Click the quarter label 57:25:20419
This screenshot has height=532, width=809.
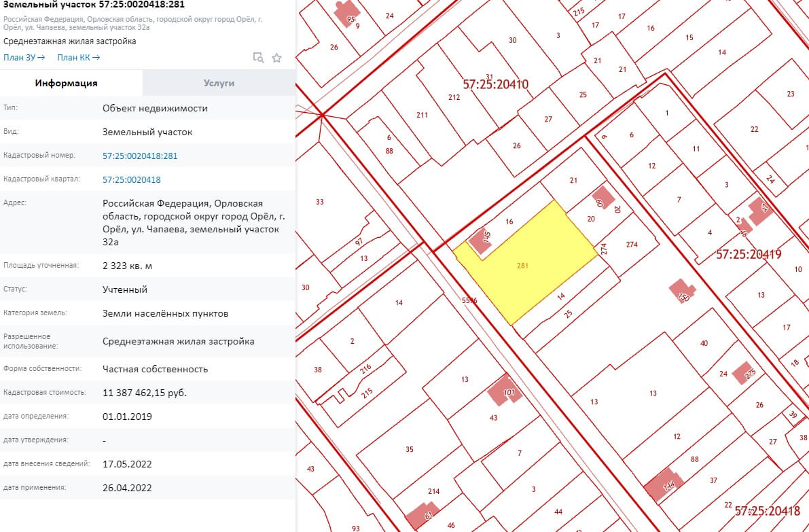tap(749, 255)
